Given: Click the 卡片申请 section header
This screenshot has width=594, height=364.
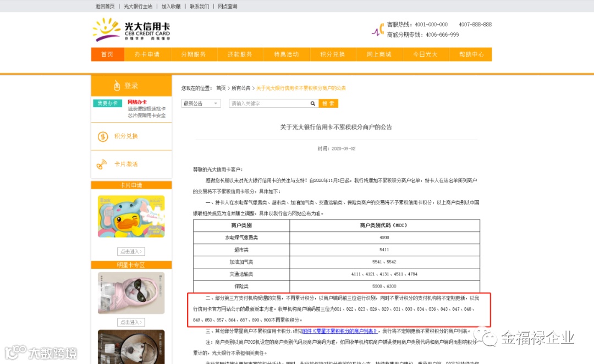Looking at the screenshot, I should tap(131, 185).
